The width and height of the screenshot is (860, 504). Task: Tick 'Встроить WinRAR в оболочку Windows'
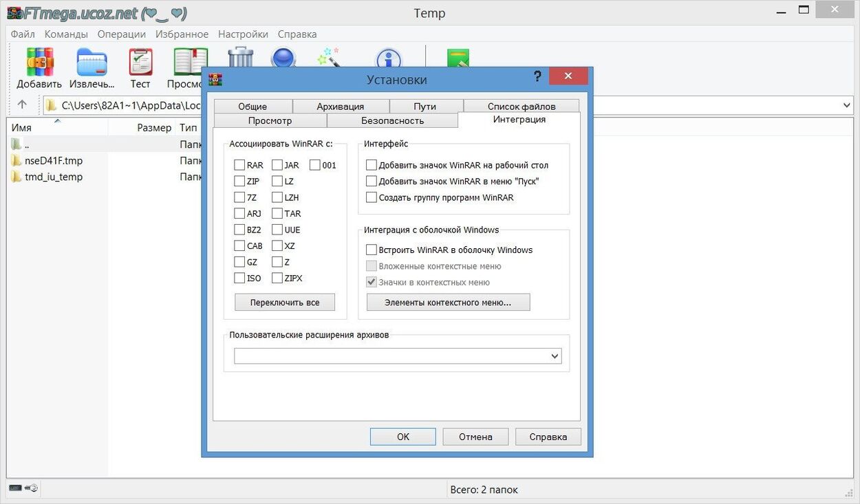click(372, 250)
